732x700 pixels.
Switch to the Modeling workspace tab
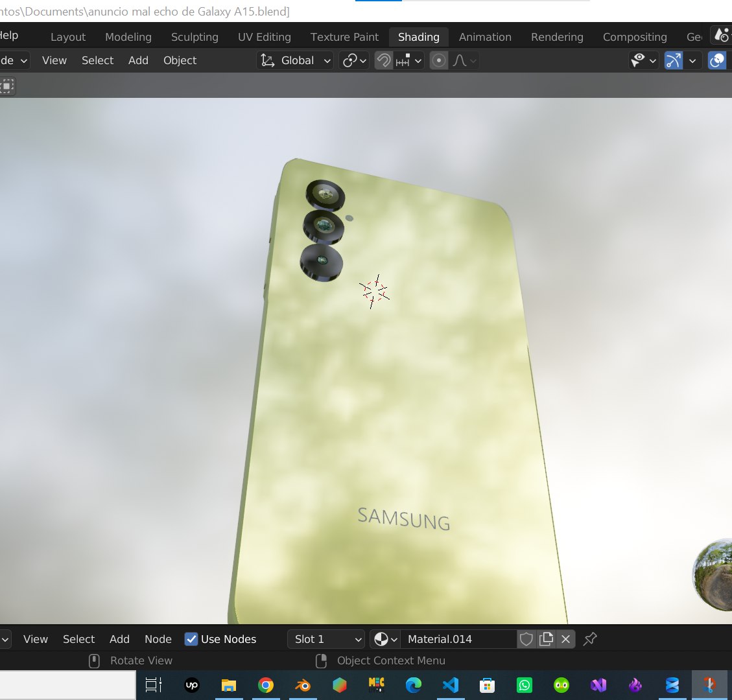tap(128, 37)
